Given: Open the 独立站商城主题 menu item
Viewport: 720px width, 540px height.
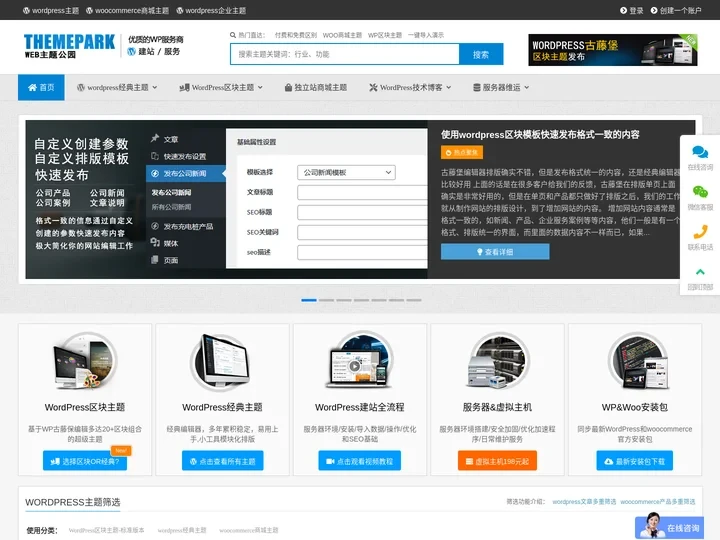Looking at the screenshot, I should click(316, 87).
